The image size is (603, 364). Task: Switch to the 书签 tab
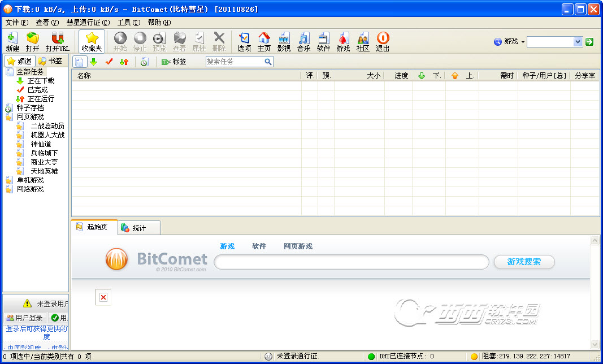pos(51,61)
